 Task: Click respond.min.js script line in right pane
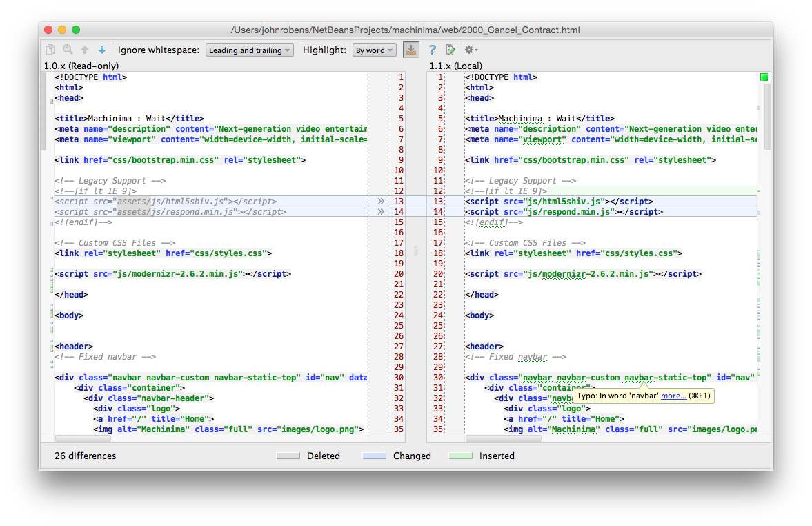point(564,211)
